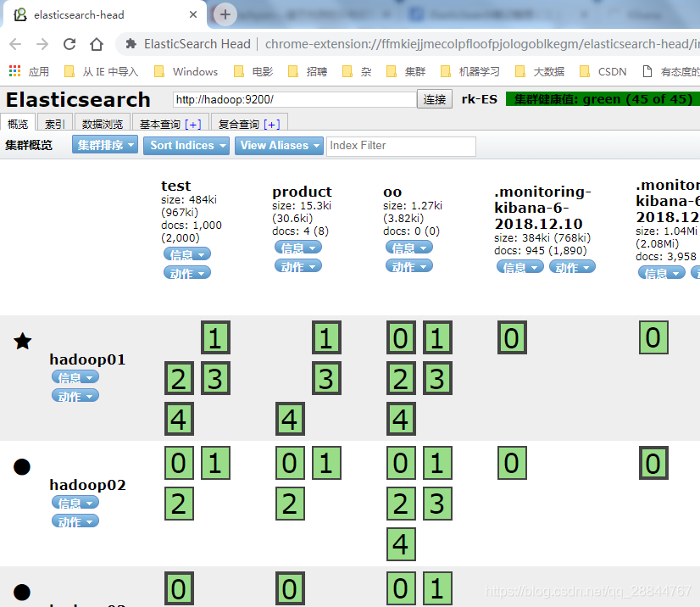
Task: Open the Windows bookmark folder
Action: (x=186, y=71)
